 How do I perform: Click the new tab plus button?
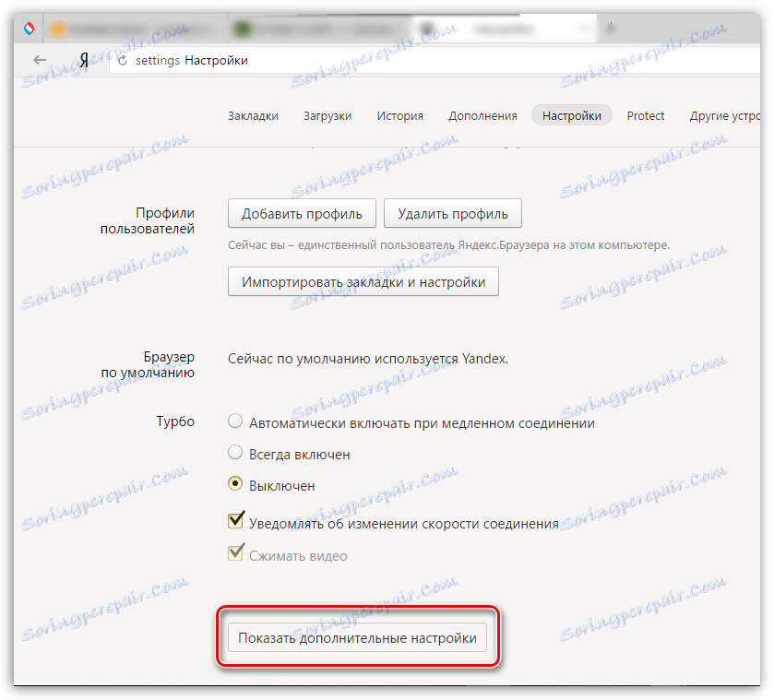tap(611, 29)
